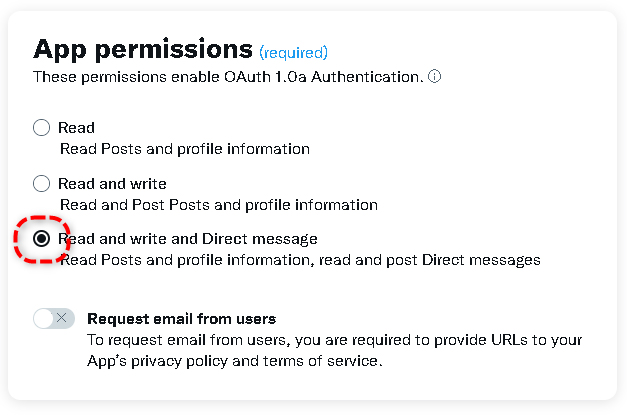Click the App permissions title
Image resolution: width=627 pixels, height=415 pixels.
143,50
